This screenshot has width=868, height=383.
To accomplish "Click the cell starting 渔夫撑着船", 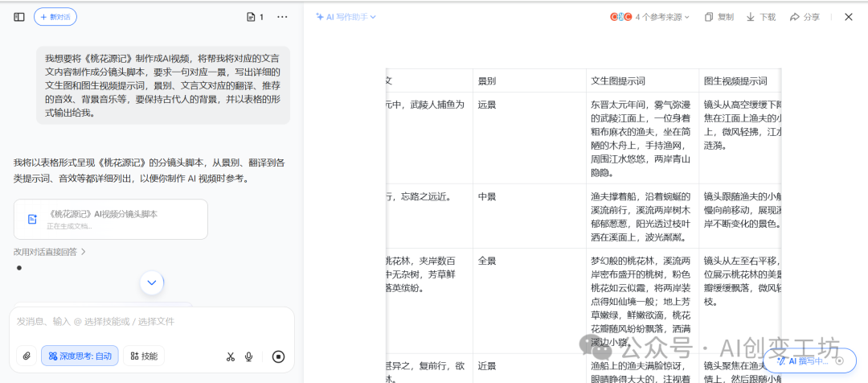I will pyautogui.click(x=642, y=216).
